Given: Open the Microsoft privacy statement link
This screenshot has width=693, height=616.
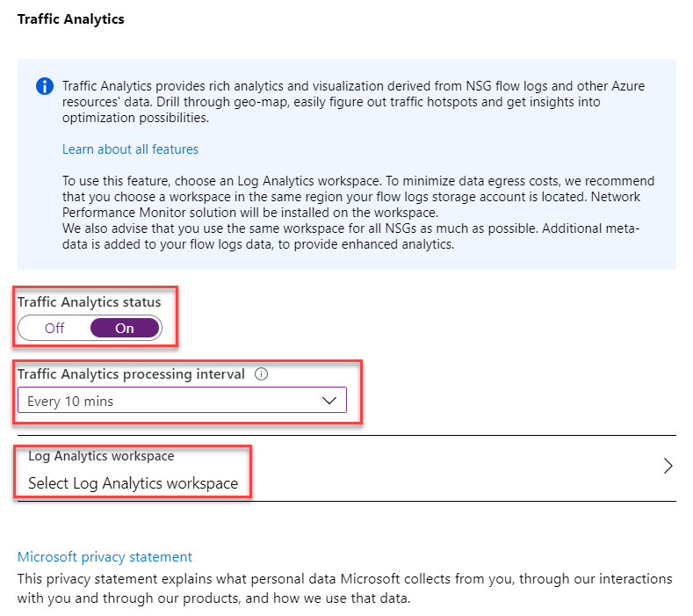Looking at the screenshot, I should point(105,557).
